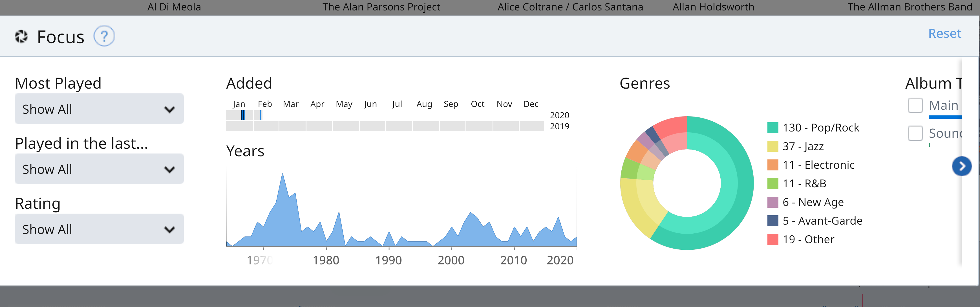Pick the New Age genre swatch
Image resolution: width=980 pixels, height=307 pixels.
pos(772,202)
